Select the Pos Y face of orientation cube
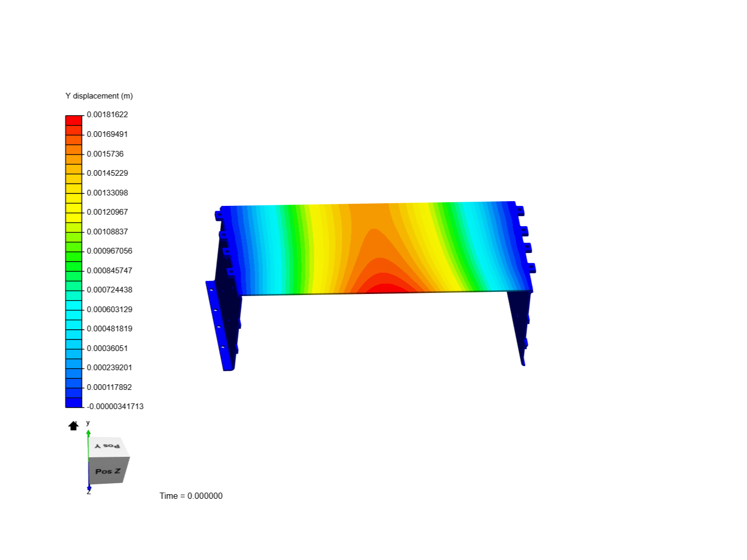The width and height of the screenshot is (747, 560). (x=107, y=446)
